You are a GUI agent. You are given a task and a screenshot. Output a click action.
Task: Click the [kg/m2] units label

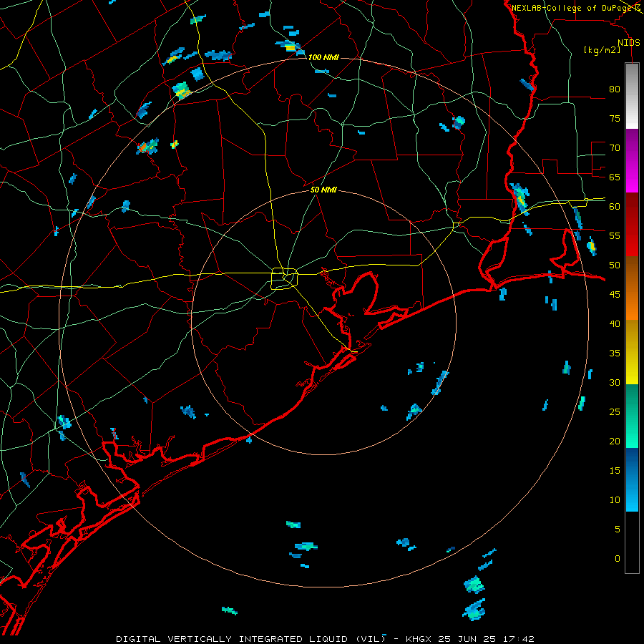tap(602, 50)
